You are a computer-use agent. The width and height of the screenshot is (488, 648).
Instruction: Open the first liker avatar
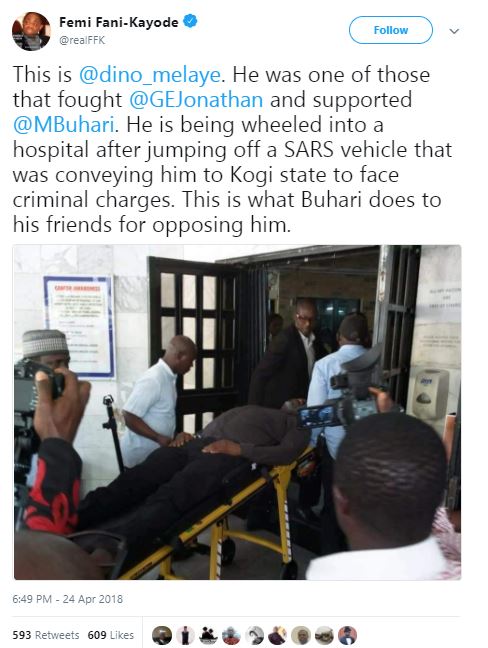[x=162, y=635]
